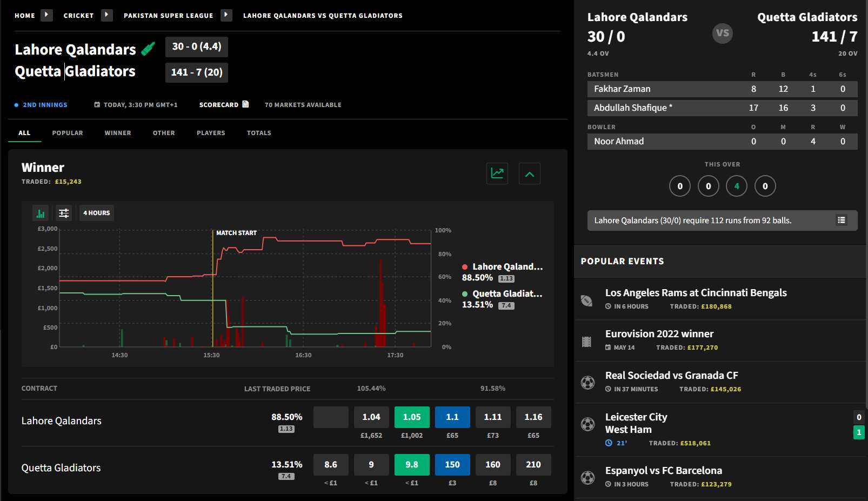Viewport: 868px width, 501px height.
Task: Lay Quetta Gladiators at 150
Action: (452, 465)
